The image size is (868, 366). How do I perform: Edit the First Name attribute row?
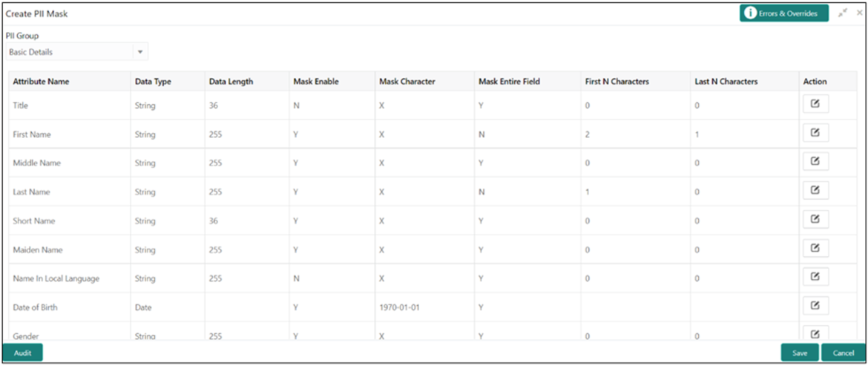[x=815, y=134]
